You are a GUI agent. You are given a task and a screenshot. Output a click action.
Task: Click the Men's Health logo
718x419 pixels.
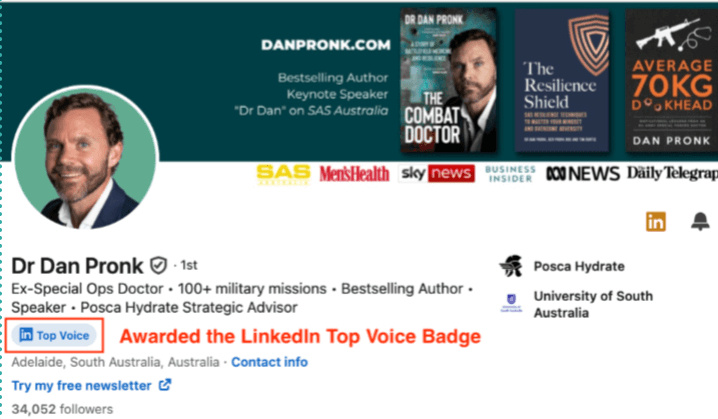[354, 174]
